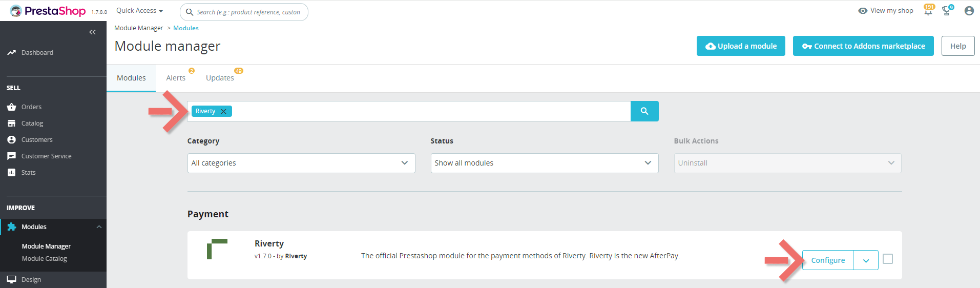This screenshot has width=980, height=288.
Task: Switch to the Updates tab
Action: pyautogui.click(x=220, y=78)
